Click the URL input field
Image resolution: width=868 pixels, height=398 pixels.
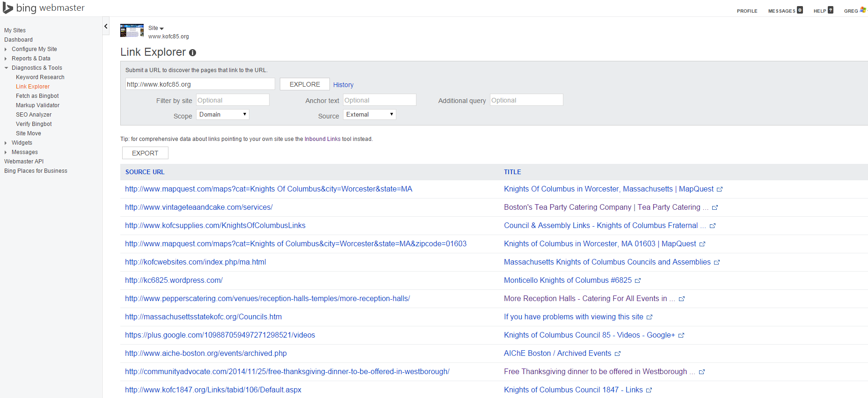[x=200, y=84]
